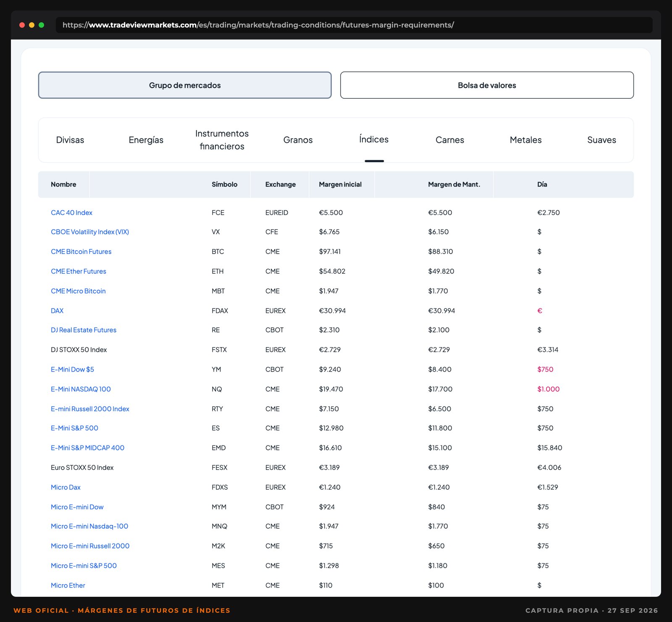Switch to Bolsa de valores view
Viewport: 672px width, 622px height.
[x=487, y=85]
